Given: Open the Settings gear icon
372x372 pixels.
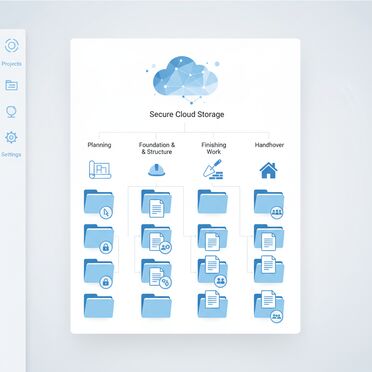Looking at the screenshot, I should [11, 137].
